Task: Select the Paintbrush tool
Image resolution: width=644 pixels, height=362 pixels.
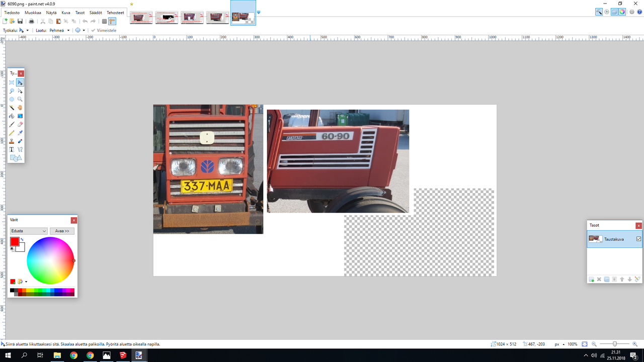Action: coord(12,124)
